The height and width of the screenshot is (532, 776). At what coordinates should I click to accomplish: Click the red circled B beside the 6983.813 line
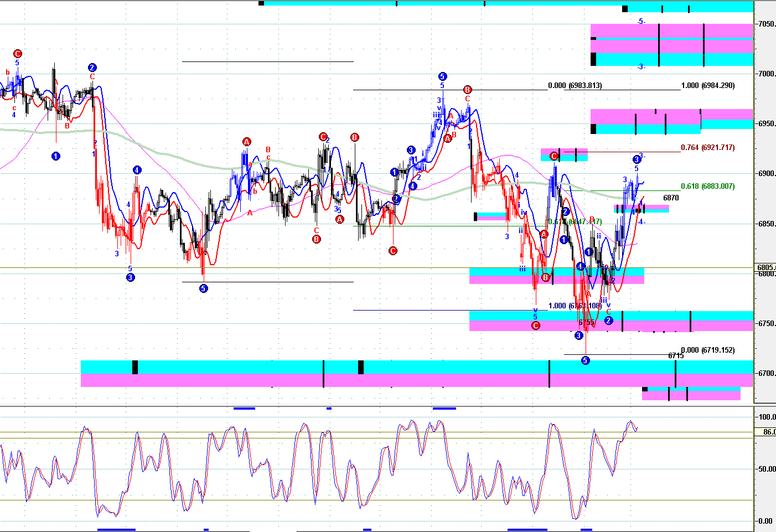click(467, 90)
